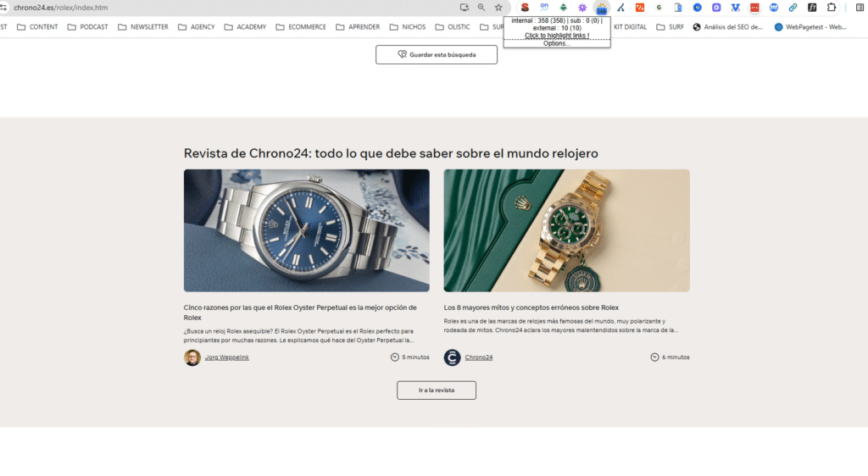Click the purple gear extension icon
Screen dimensions: 868x476
tap(581, 8)
